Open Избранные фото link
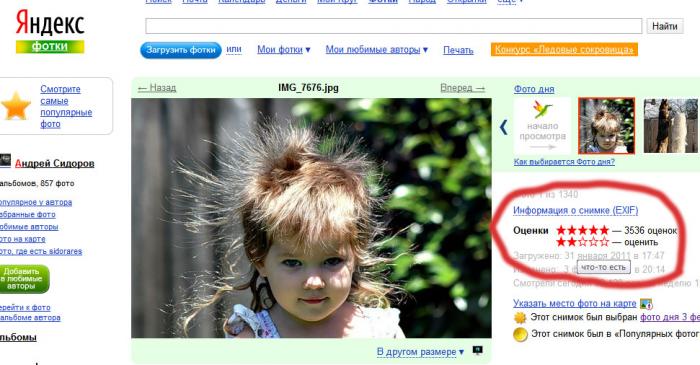This screenshot has width=700, height=365. point(28,214)
